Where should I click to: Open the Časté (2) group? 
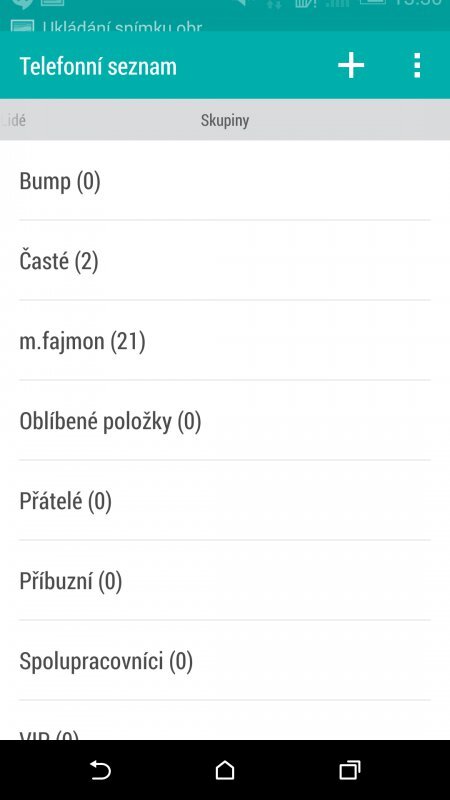[x=225, y=261]
